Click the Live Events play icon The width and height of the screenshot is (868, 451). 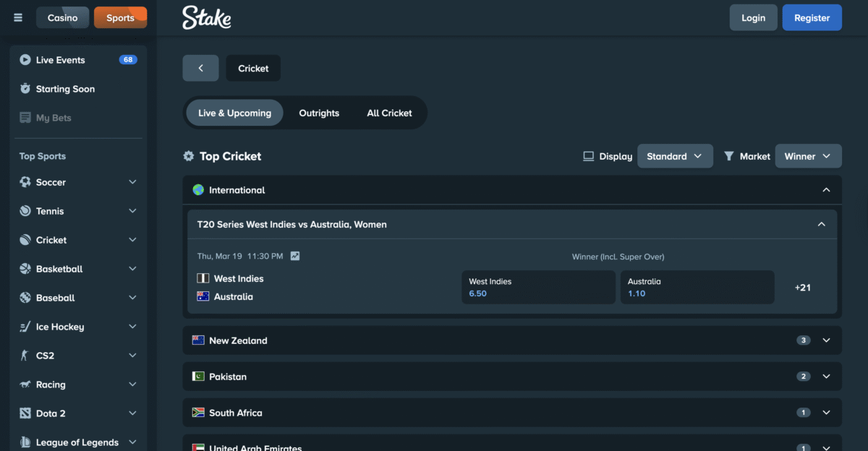pyautogui.click(x=25, y=60)
